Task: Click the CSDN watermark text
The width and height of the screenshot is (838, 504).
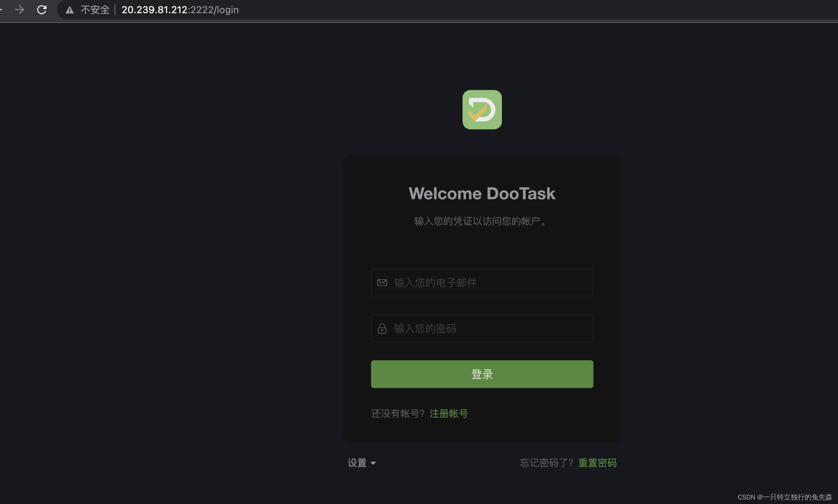Action: click(784, 497)
